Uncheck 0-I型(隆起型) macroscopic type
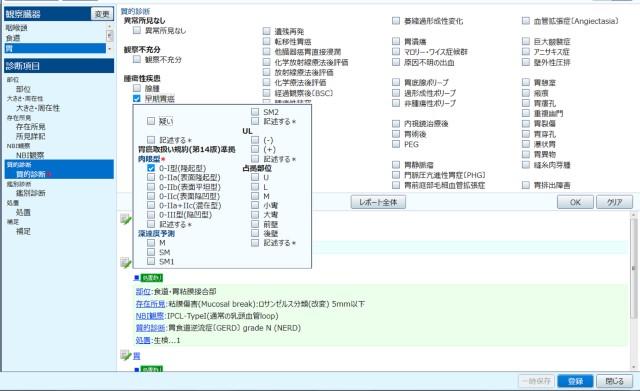 coord(151,168)
